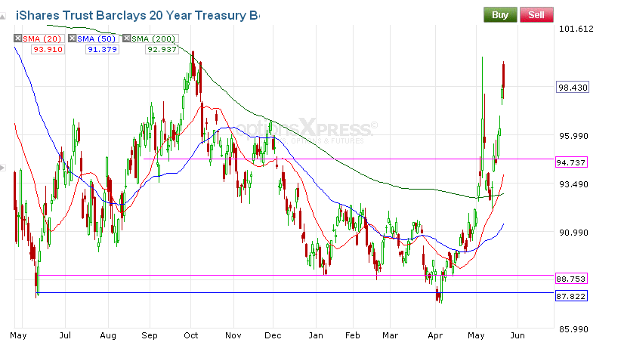
Task: Remove the SMA (20) indicator
Action: [x=18, y=39]
